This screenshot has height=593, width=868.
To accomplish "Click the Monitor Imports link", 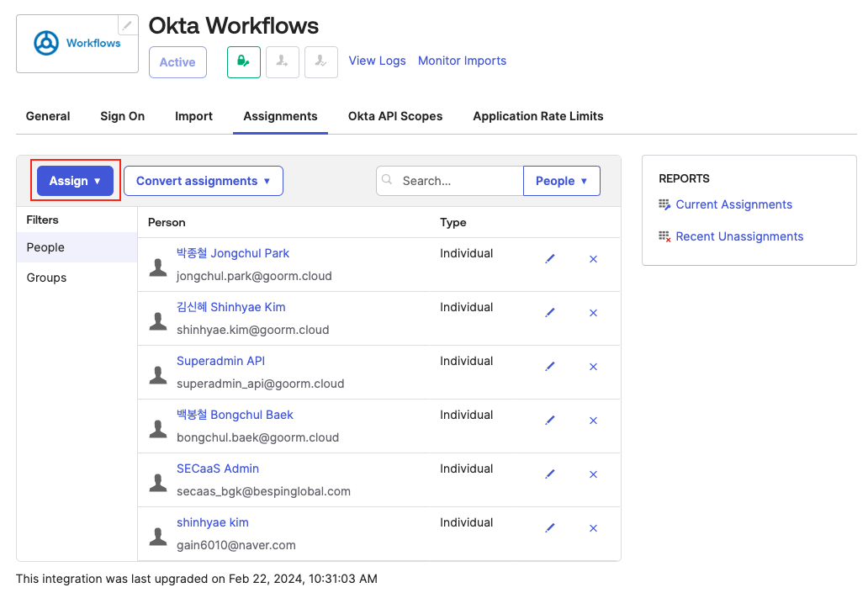I will pos(462,61).
